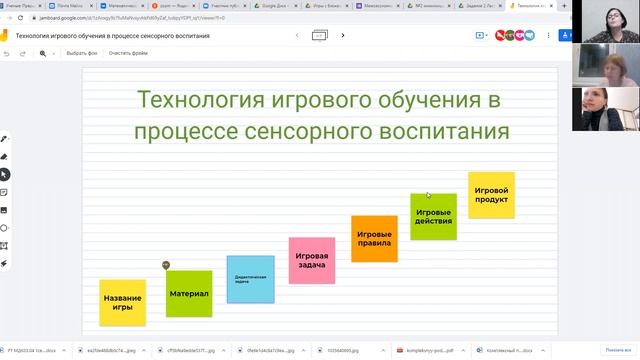Expand options for the first docx download
The height and width of the screenshot is (360, 640).
pyautogui.click(x=64, y=351)
